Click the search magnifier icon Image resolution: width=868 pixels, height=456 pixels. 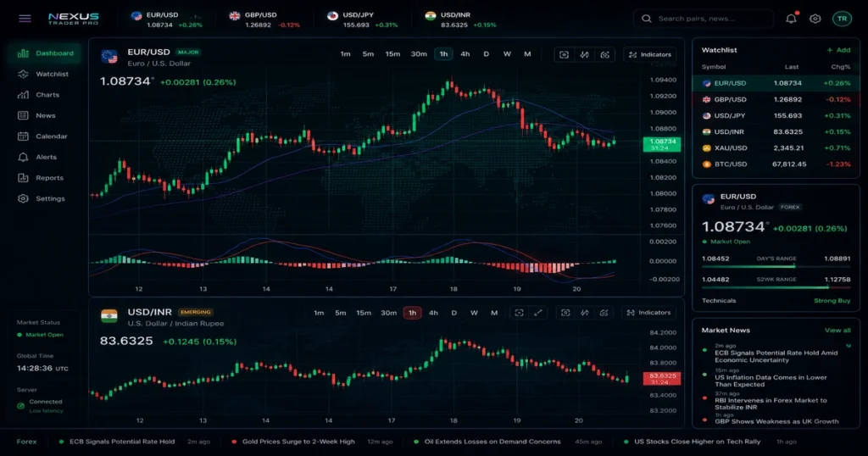click(x=646, y=19)
